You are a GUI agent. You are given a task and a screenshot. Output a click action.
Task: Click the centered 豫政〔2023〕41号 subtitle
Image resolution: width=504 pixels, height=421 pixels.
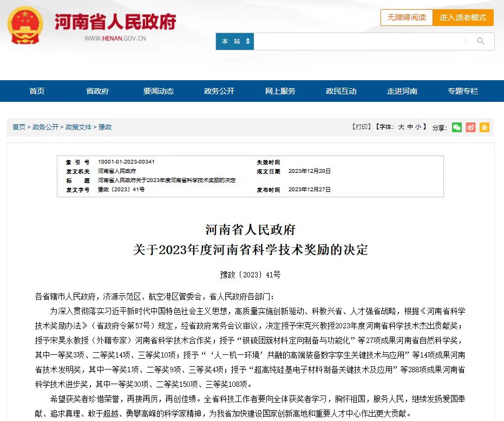[x=251, y=275]
